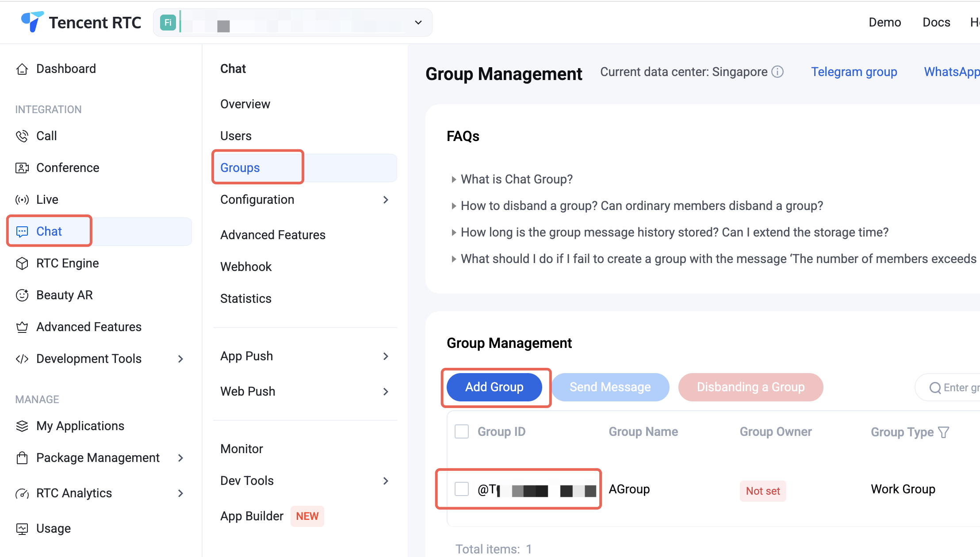Click the Live broadcast icon
This screenshot has height=557, width=980.
tap(22, 200)
